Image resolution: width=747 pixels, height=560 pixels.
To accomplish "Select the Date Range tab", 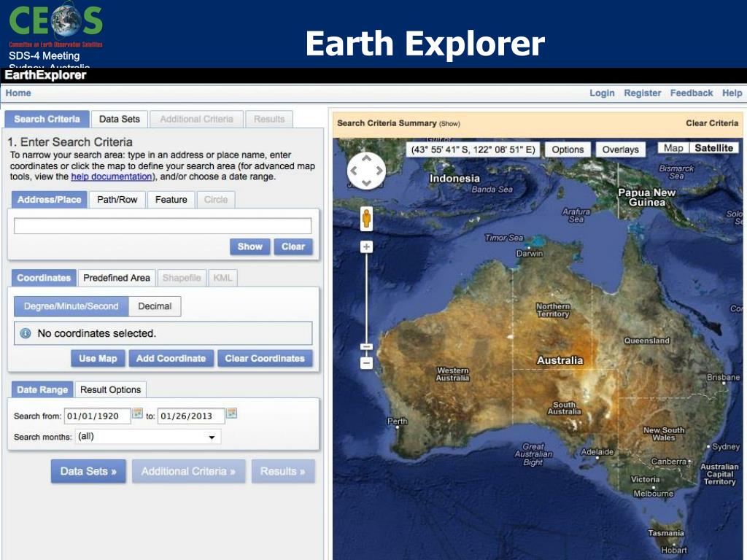I will 42,389.
